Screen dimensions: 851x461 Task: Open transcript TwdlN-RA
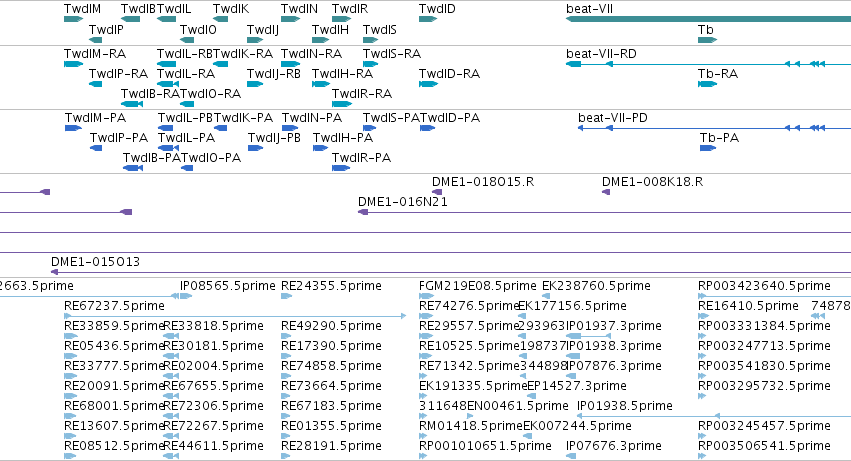point(312,54)
